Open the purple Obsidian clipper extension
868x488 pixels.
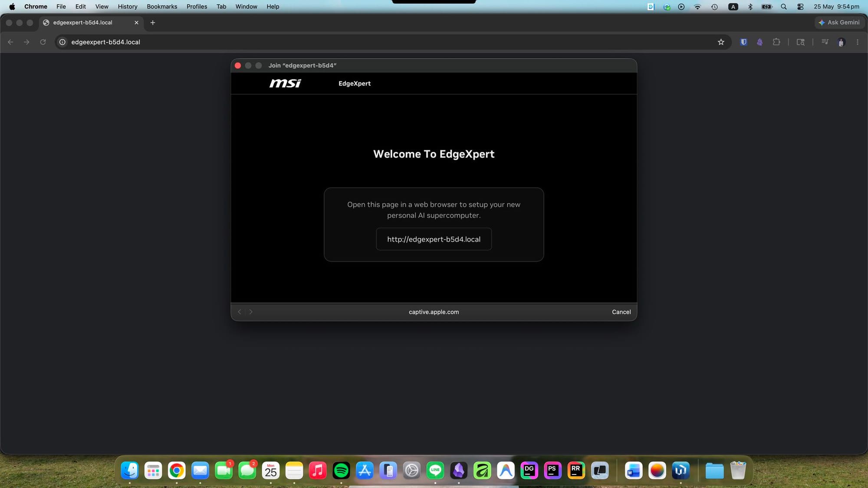coord(759,42)
